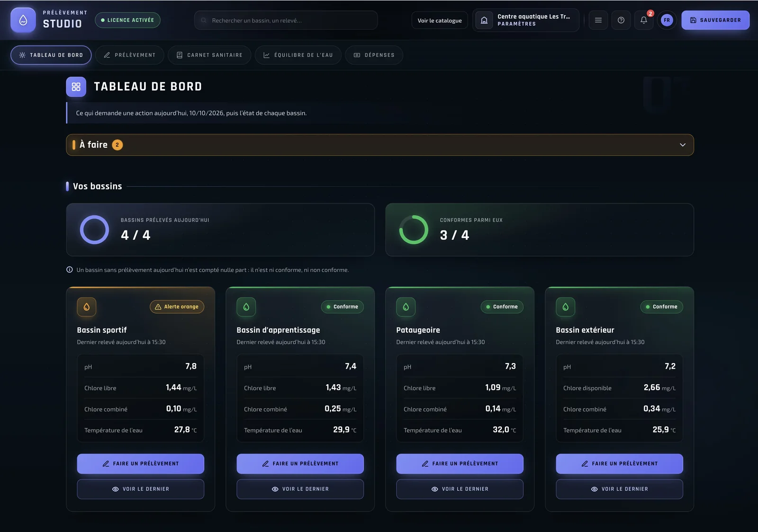The image size is (758, 532).
Task: Click the orange droplet icon of Bassin sportif
Action: tap(87, 307)
